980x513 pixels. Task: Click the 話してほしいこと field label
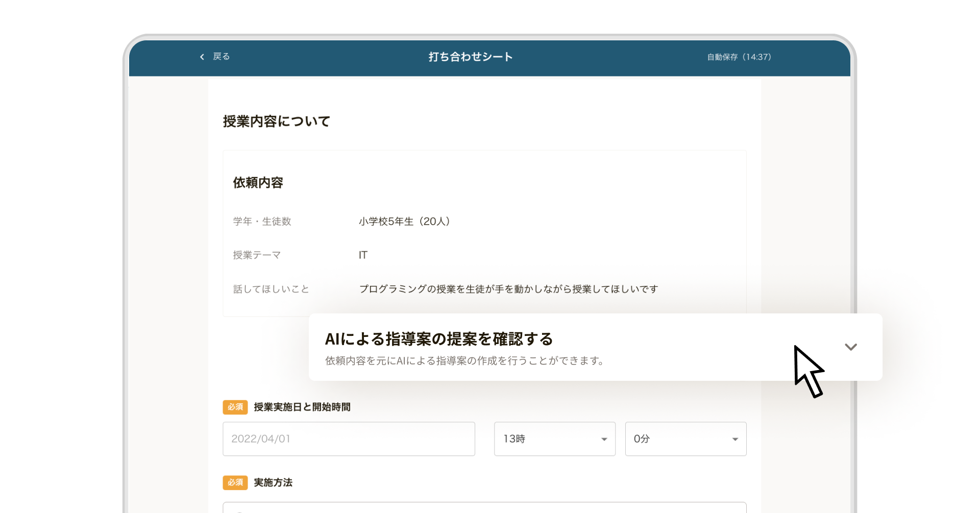pyautogui.click(x=271, y=289)
